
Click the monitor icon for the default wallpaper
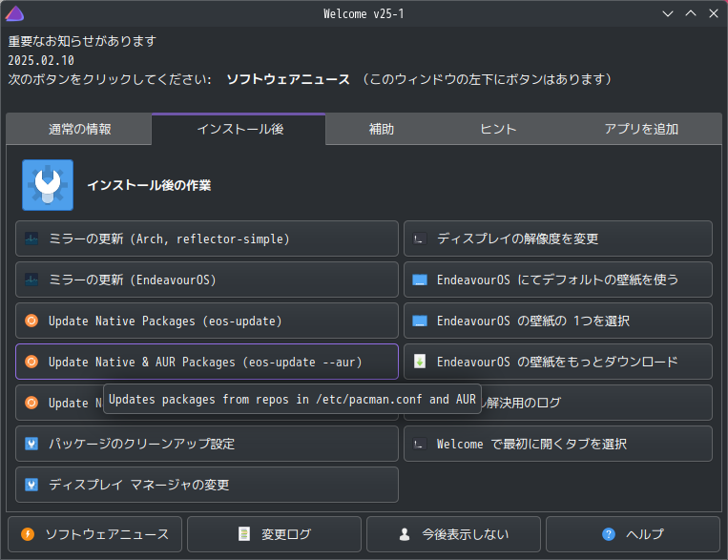tap(420, 280)
